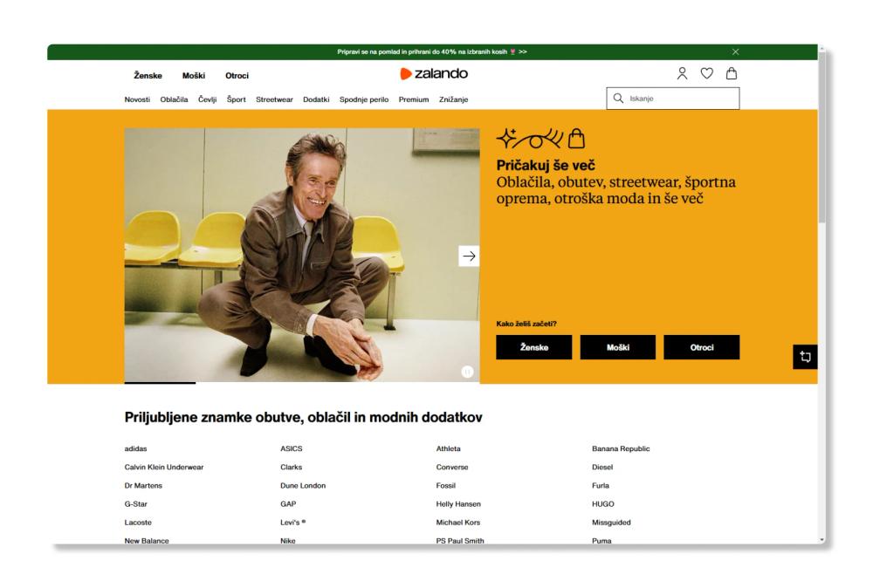Click the hero image of crouching man
Viewport: 873px width, 588px height.
click(x=302, y=255)
